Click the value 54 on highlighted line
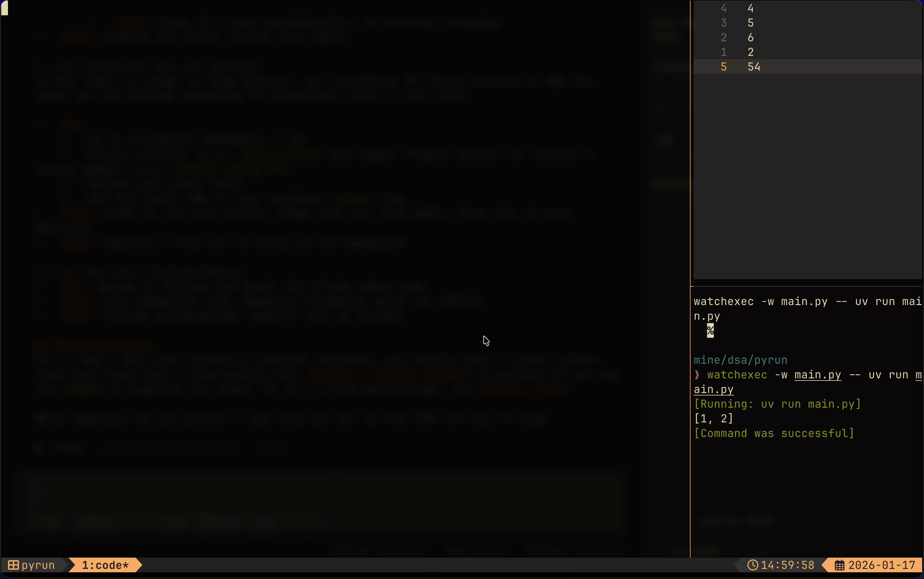924x579 pixels. click(754, 67)
